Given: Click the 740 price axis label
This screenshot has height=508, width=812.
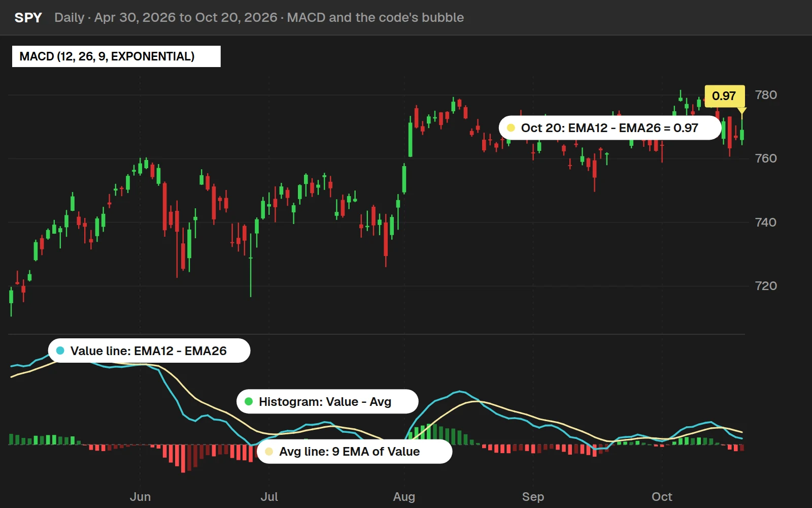Looking at the screenshot, I should pyautogui.click(x=766, y=222).
